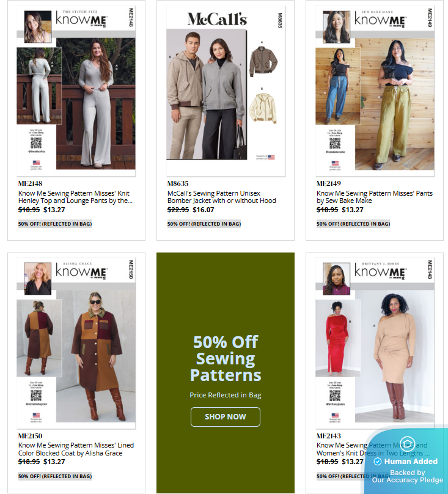Click the house icon in Human Added badge
The width and height of the screenshot is (448, 494).
coord(408,443)
